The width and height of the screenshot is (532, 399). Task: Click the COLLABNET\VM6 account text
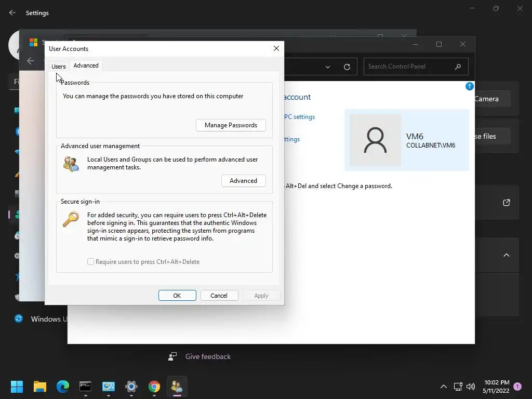pyautogui.click(x=431, y=145)
